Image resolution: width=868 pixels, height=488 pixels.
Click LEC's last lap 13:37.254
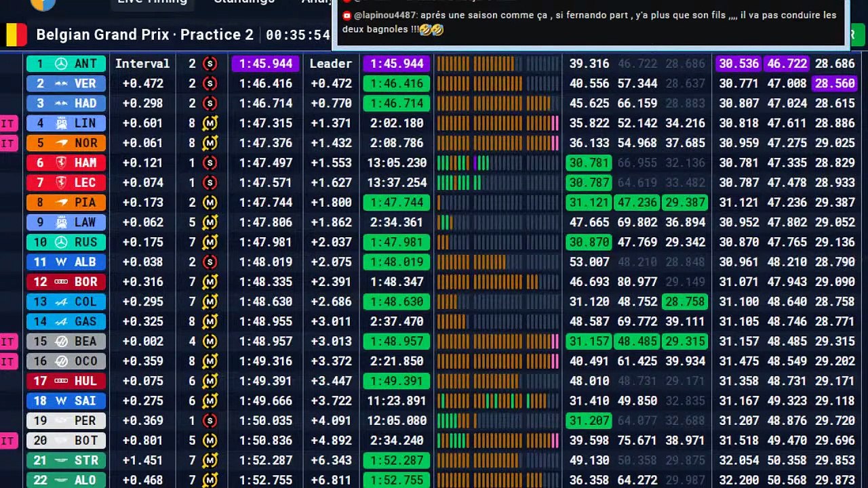point(397,182)
